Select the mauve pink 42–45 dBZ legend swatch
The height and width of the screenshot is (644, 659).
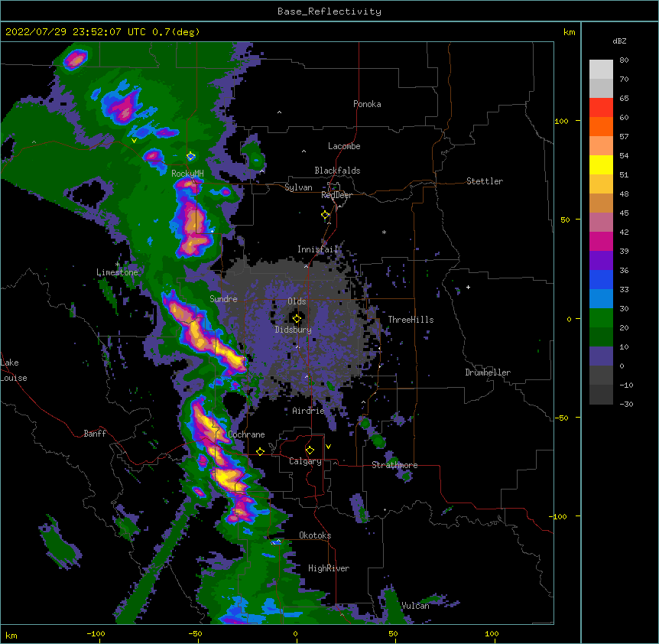click(x=601, y=223)
